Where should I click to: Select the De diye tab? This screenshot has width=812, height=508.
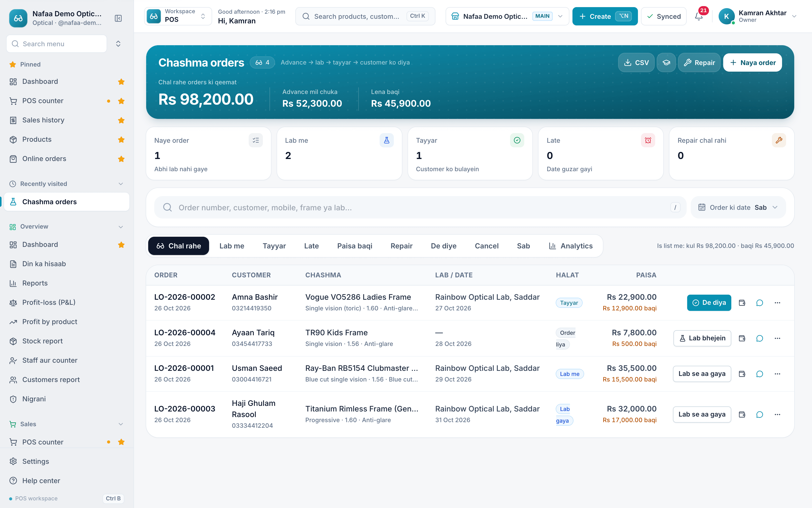[443, 246]
